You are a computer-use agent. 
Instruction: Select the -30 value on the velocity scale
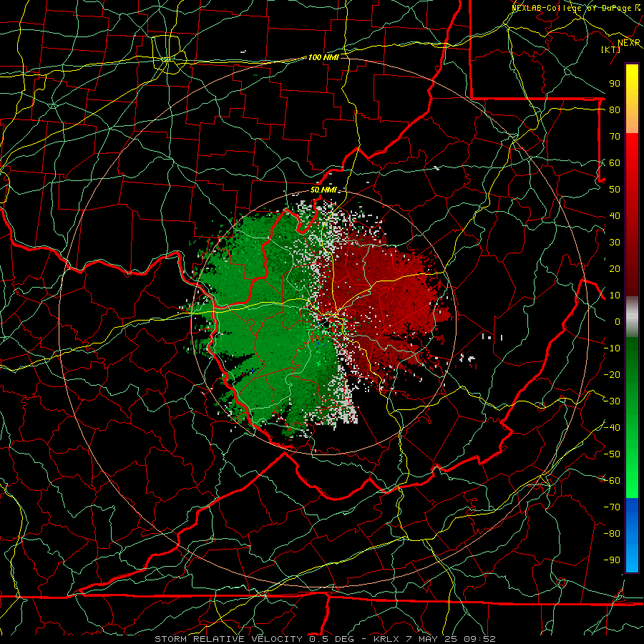(x=612, y=401)
